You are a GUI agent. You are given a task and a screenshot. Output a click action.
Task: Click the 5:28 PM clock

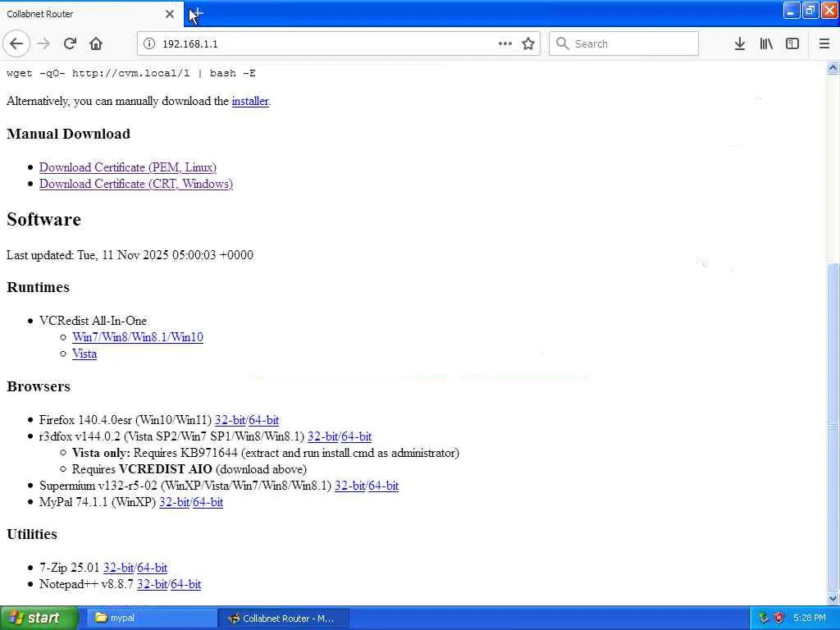pos(810,619)
